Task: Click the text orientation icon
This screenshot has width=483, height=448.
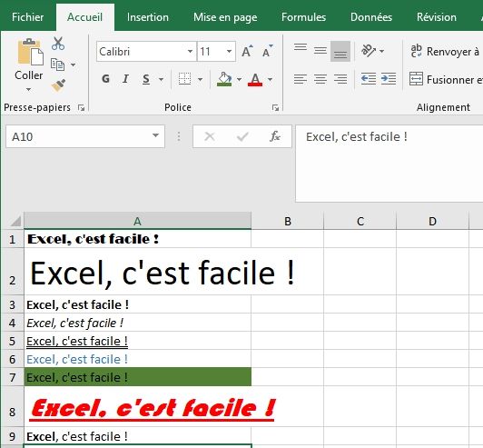Action: (x=369, y=51)
